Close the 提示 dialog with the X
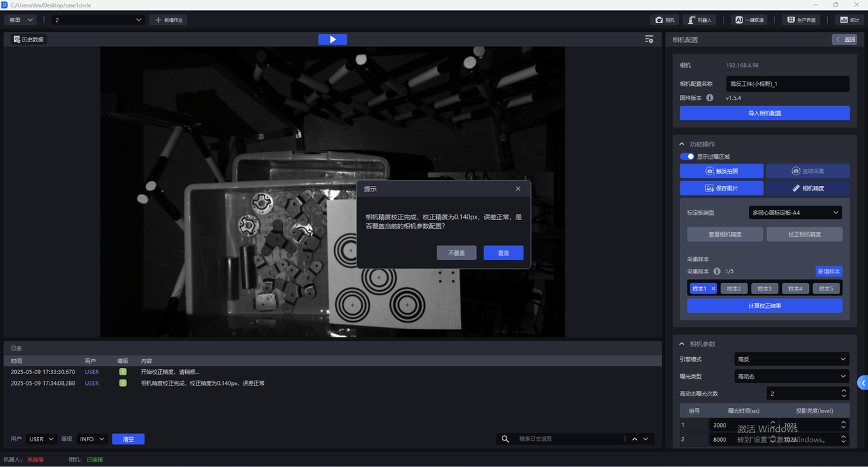 click(518, 189)
